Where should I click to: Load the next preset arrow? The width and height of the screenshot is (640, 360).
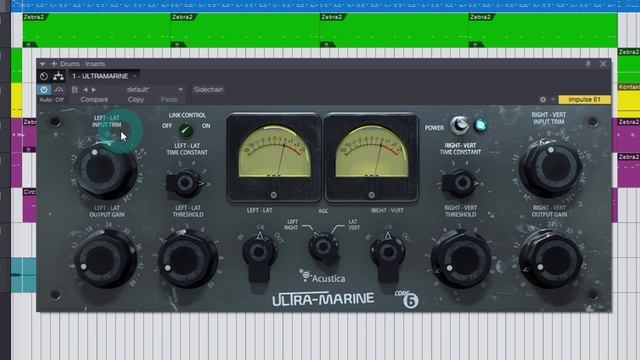tap(94, 89)
